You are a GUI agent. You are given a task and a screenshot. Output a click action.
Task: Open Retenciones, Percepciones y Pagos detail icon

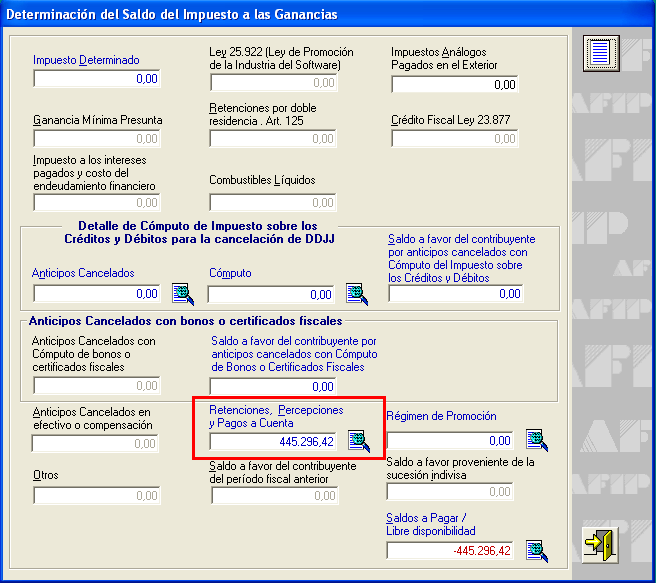[358, 441]
